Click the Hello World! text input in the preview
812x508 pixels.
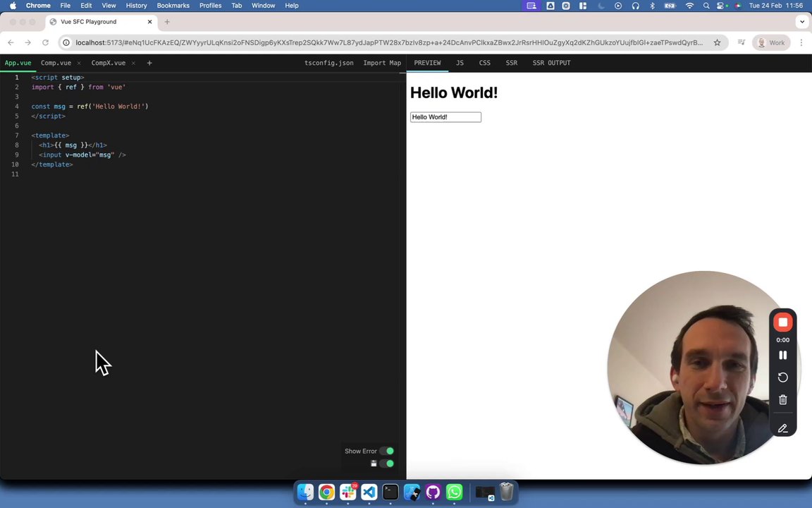click(445, 117)
